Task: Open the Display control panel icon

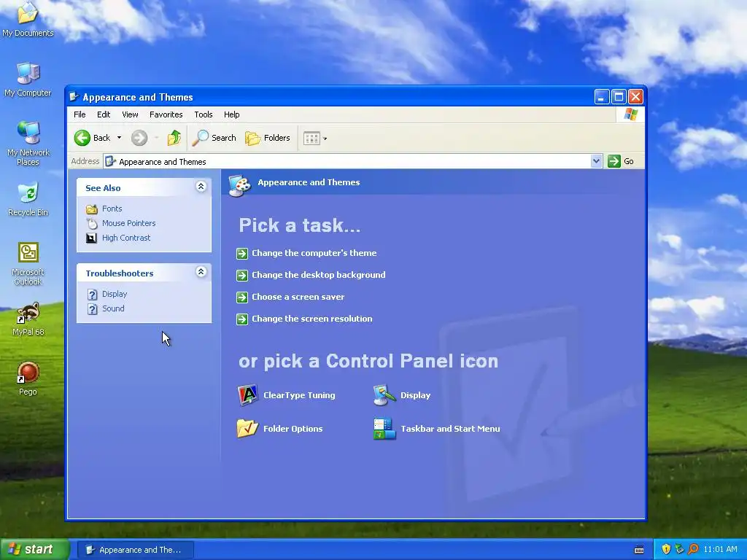Action: click(x=384, y=395)
